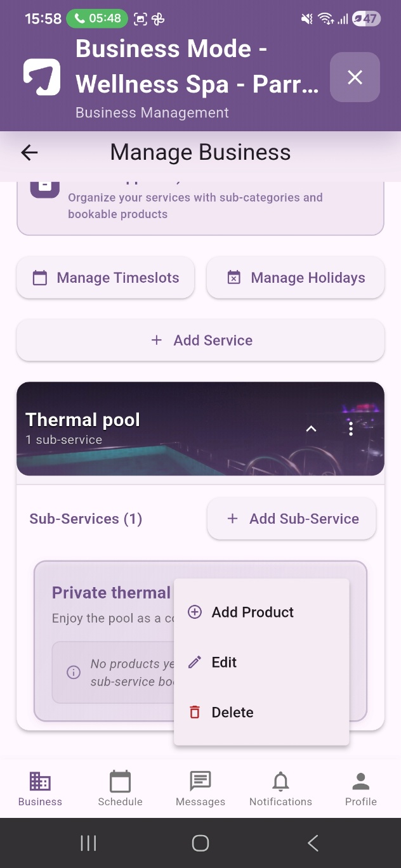
Task: Tap the Add Service button
Action: [201, 340]
